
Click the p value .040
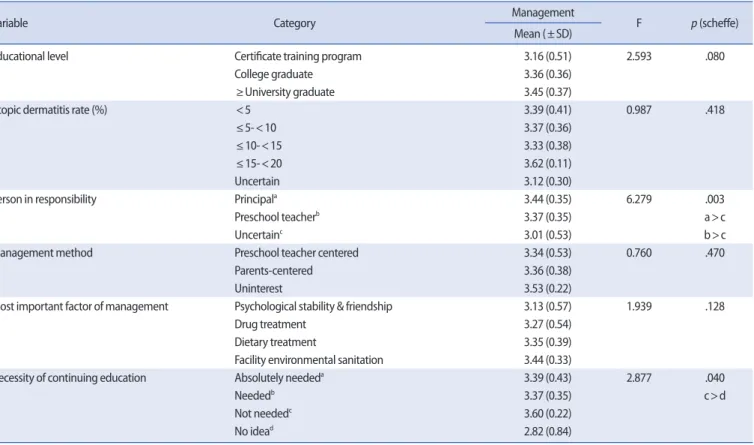click(x=715, y=378)
